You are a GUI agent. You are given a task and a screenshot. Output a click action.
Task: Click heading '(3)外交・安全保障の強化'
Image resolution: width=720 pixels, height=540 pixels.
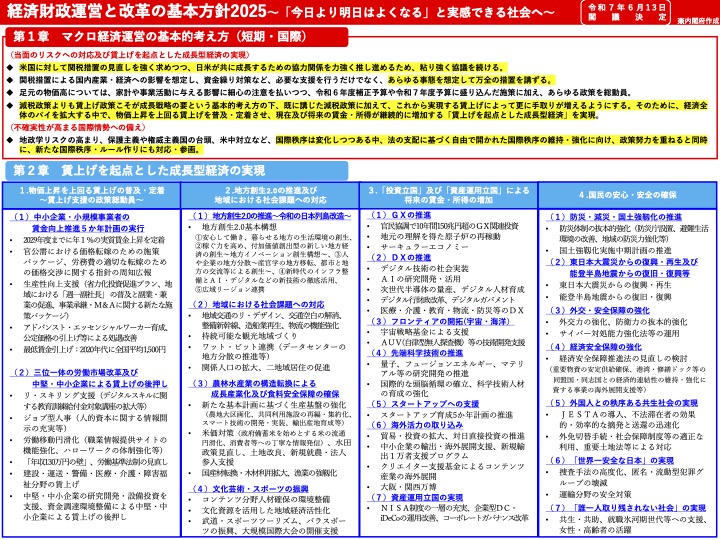[599, 311]
